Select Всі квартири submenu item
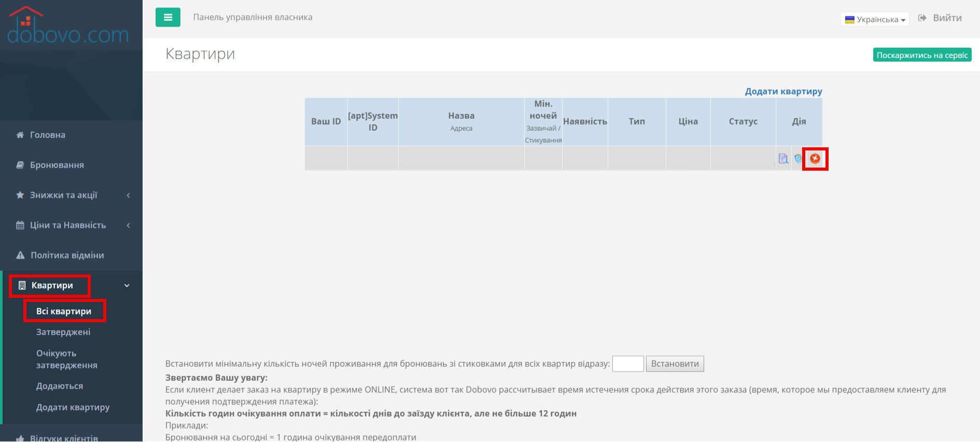The image size is (980, 442). point(64,311)
